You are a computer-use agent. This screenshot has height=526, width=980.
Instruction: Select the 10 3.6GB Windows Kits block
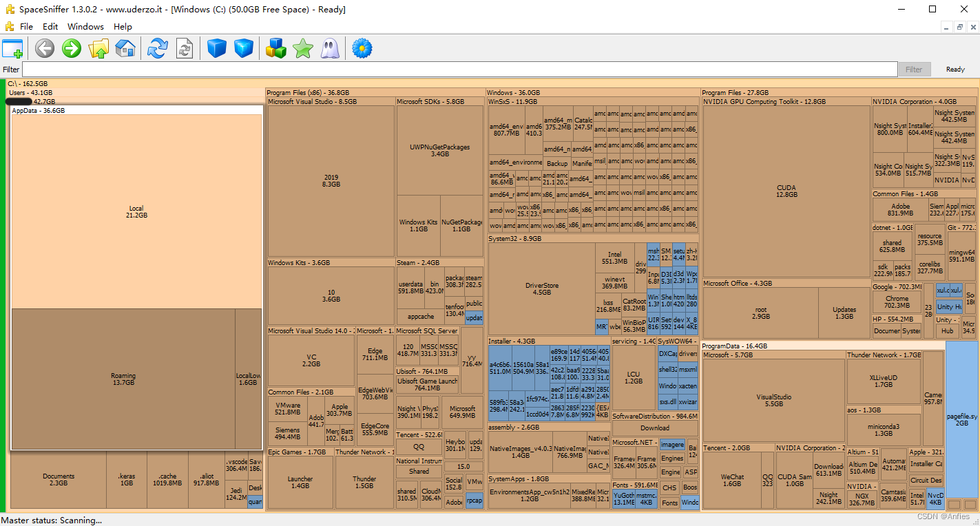click(x=331, y=295)
